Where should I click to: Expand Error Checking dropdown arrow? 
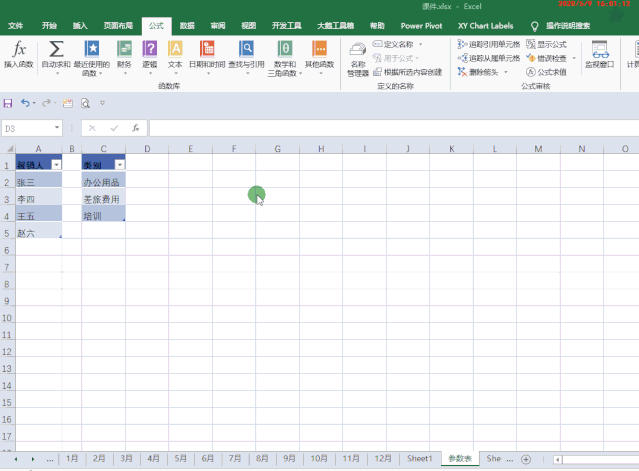click(x=574, y=58)
